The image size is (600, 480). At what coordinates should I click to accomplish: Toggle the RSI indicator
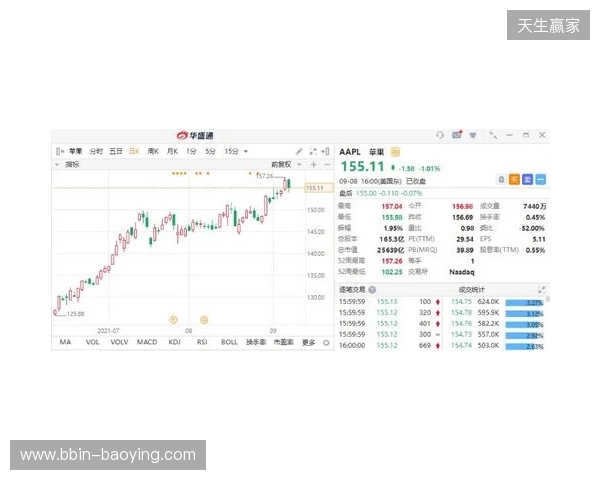(x=202, y=342)
